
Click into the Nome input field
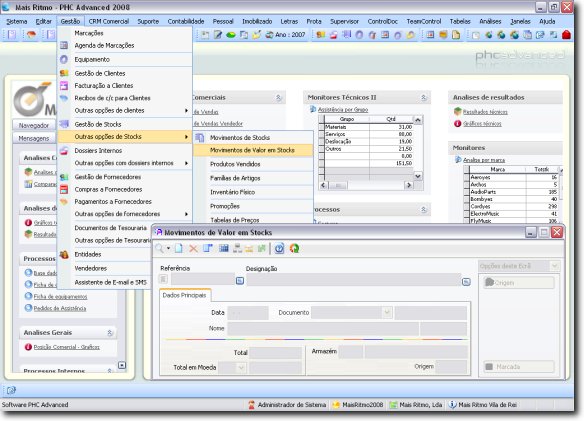tap(323, 329)
